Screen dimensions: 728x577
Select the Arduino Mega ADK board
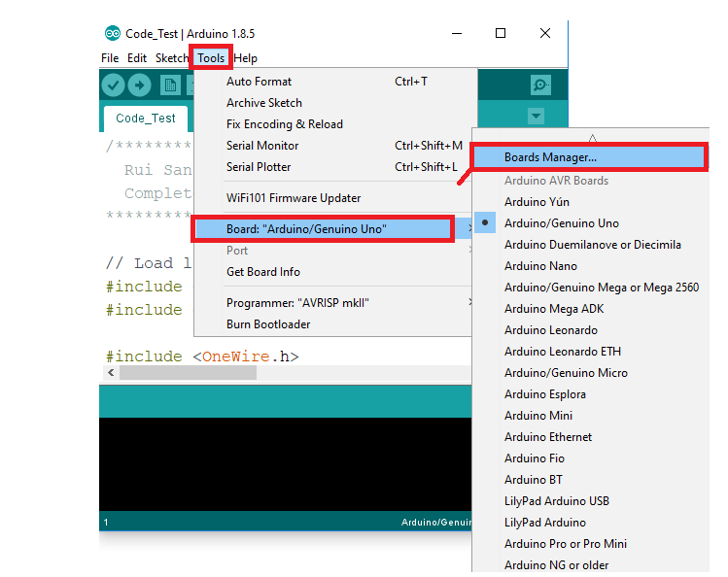pyautogui.click(x=591, y=309)
